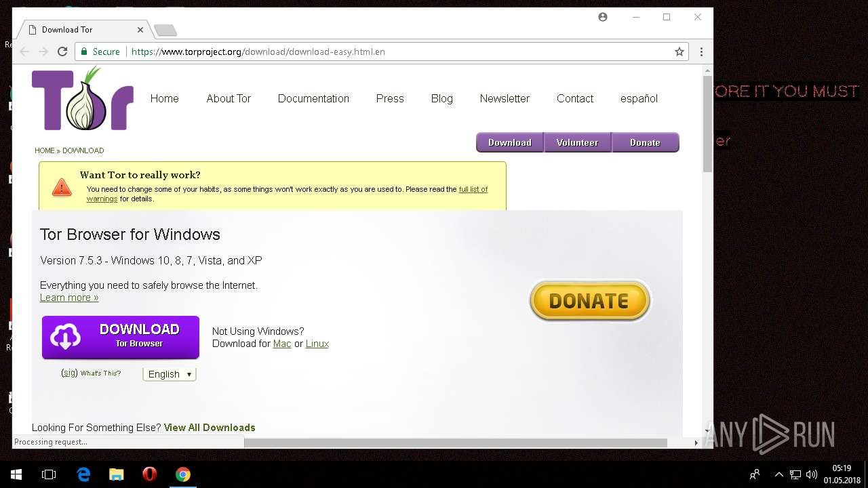Open the About Tor page
868x488 pixels.
229,98
